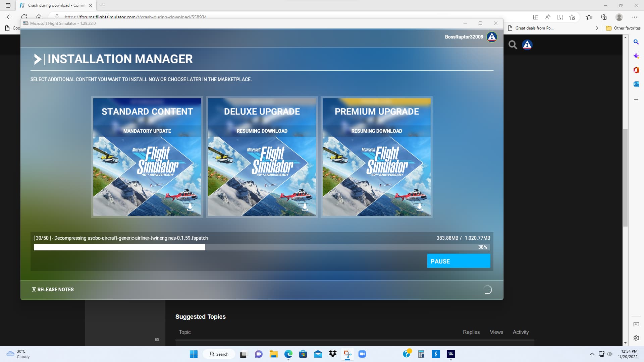Select the Standard Content package card
Screen dimensions: 644x362
click(147, 157)
